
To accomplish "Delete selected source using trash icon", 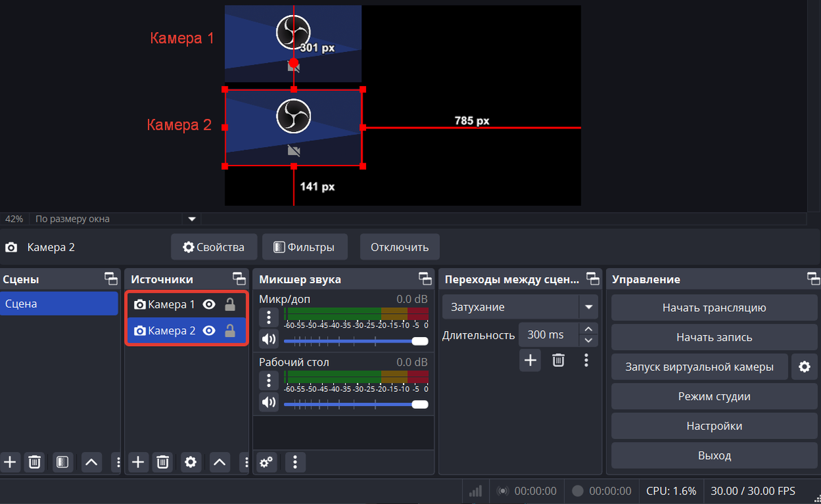I will [x=162, y=462].
